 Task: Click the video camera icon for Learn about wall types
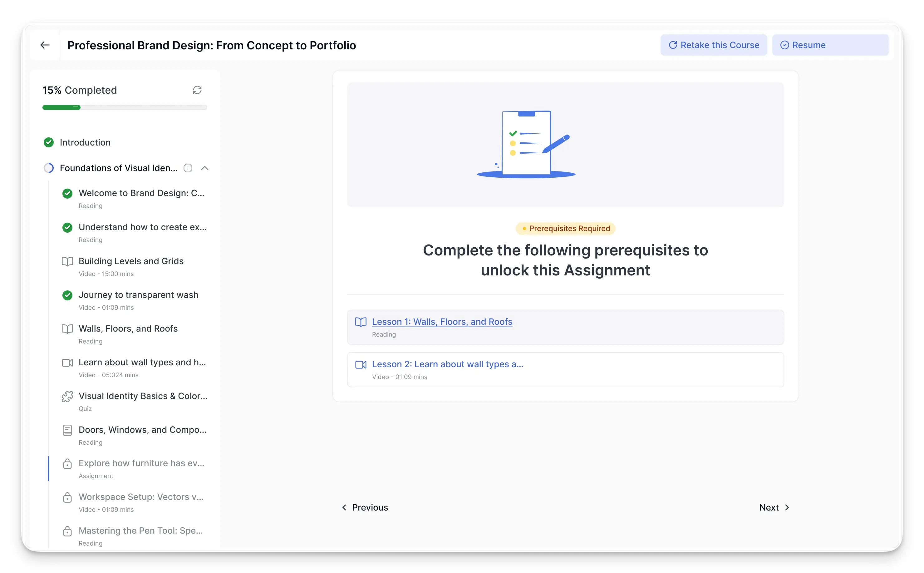tap(67, 363)
